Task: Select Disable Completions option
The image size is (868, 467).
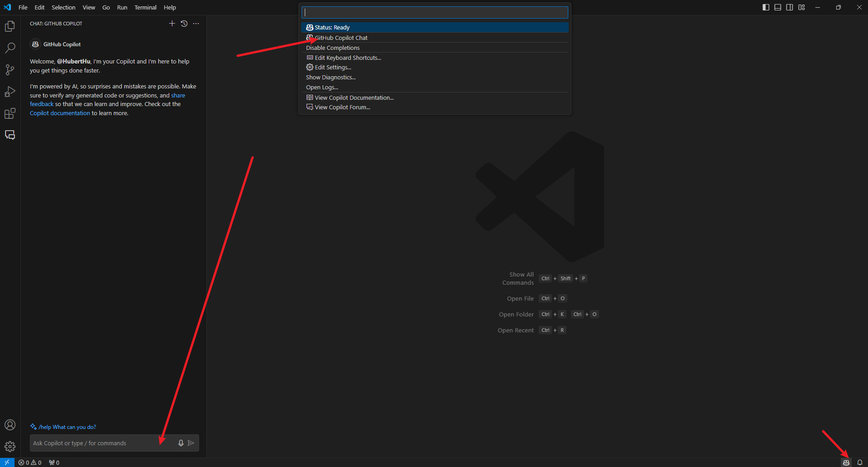Action: click(x=434, y=48)
